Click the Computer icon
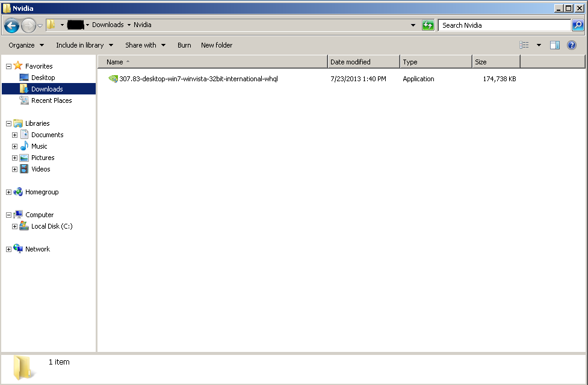 [x=18, y=214]
